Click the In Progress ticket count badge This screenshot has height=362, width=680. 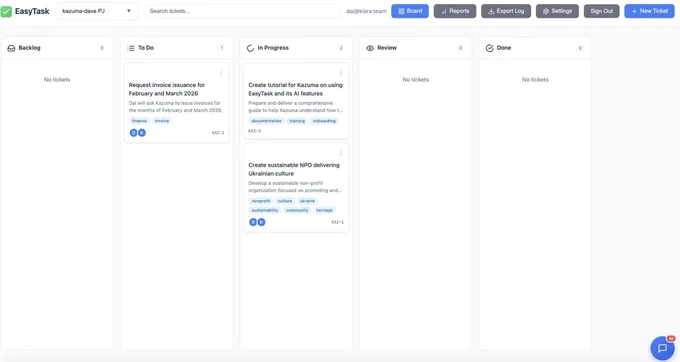341,48
